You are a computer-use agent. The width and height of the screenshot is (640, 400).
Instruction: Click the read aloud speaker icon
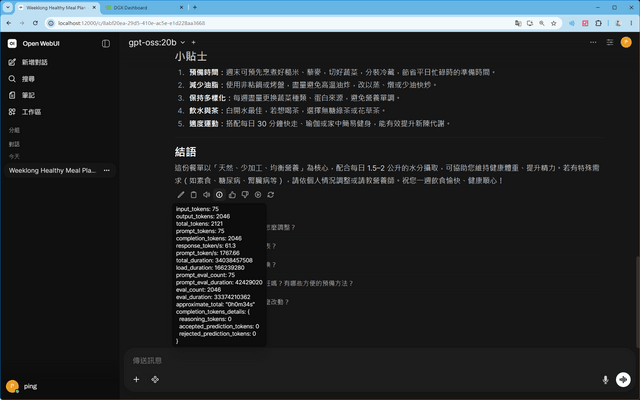tap(207, 195)
